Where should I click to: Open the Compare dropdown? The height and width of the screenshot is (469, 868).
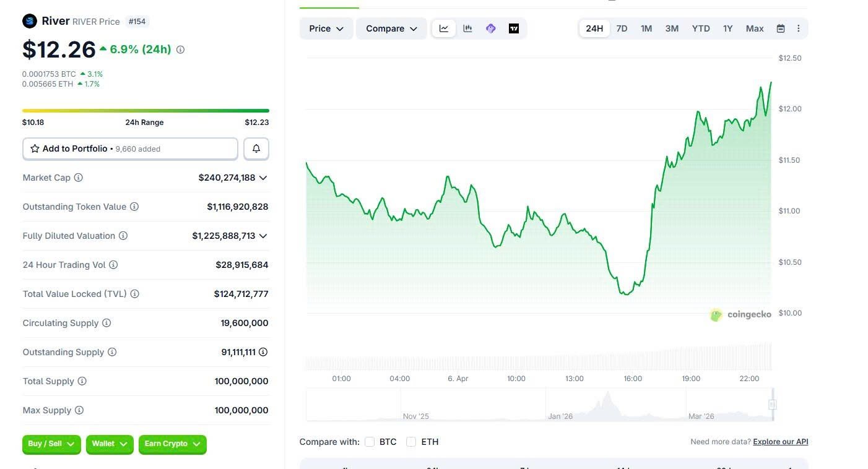click(x=391, y=28)
